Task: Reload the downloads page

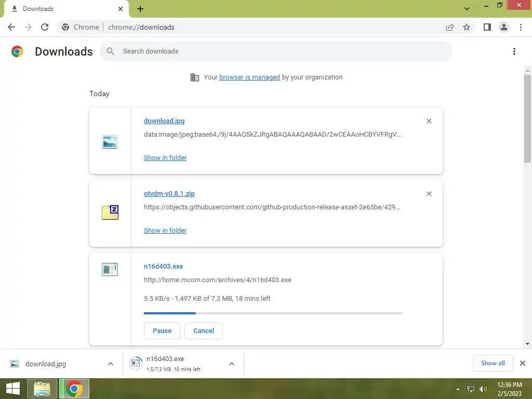Action: point(45,27)
